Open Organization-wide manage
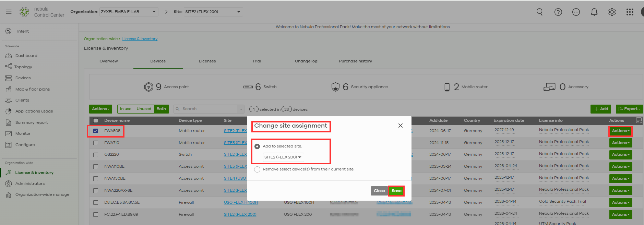This screenshot has height=225, width=644. pos(42,194)
